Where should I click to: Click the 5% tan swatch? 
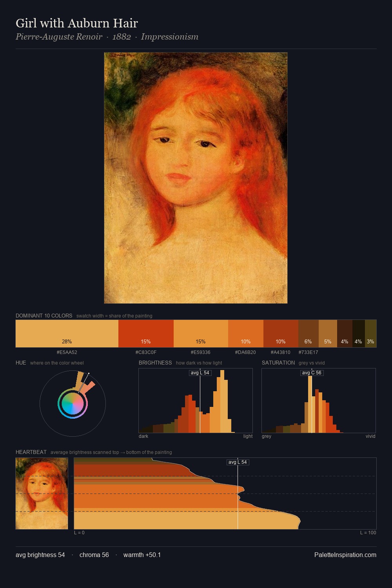(328, 334)
